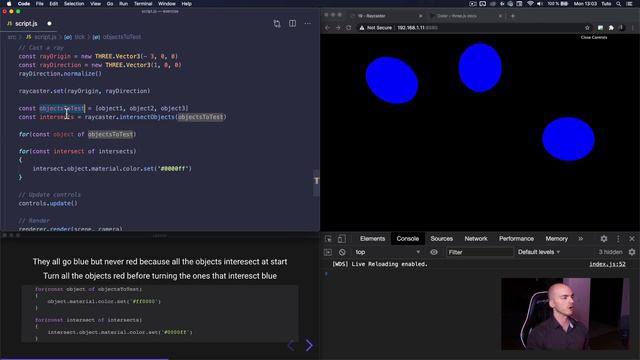640x360 pixels.
Task: Create a live expression with eye icon
Action: click(434, 252)
